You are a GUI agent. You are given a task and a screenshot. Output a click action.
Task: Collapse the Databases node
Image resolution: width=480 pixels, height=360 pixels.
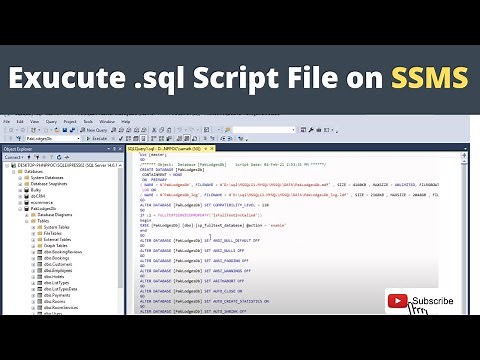click(x=14, y=171)
